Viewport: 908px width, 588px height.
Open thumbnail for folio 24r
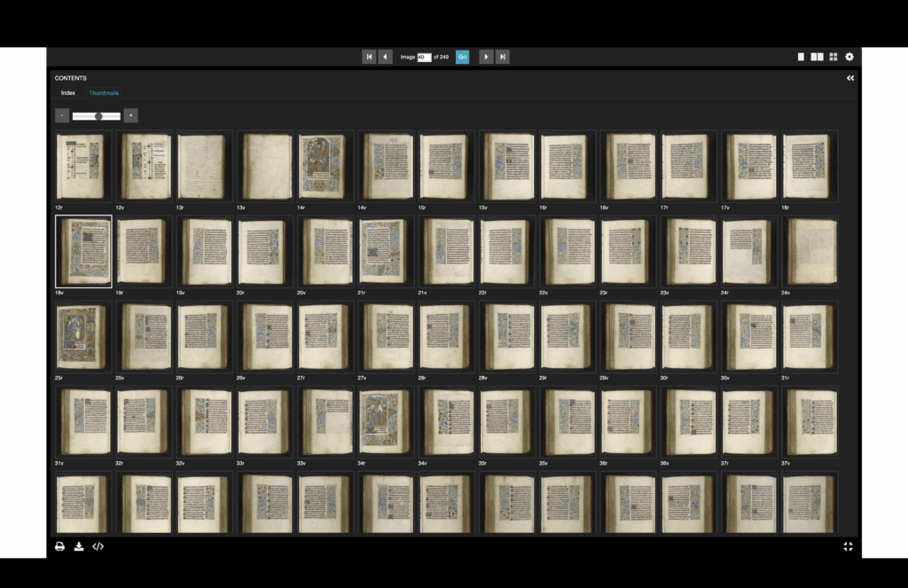click(x=749, y=251)
